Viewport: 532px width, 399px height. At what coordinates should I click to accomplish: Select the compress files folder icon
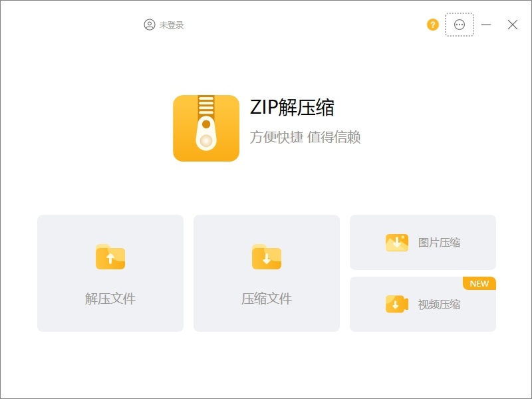(265, 257)
